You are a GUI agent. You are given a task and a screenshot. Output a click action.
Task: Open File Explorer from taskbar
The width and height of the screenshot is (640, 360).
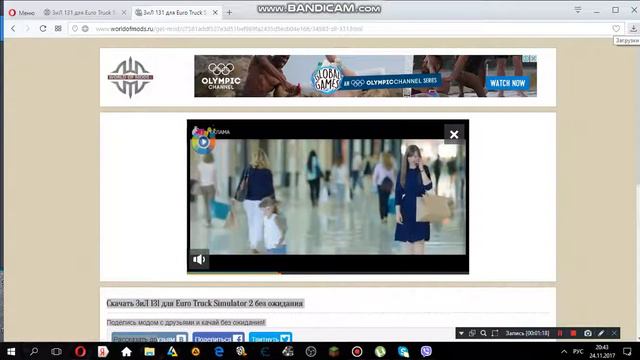click(x=149, y=351)
